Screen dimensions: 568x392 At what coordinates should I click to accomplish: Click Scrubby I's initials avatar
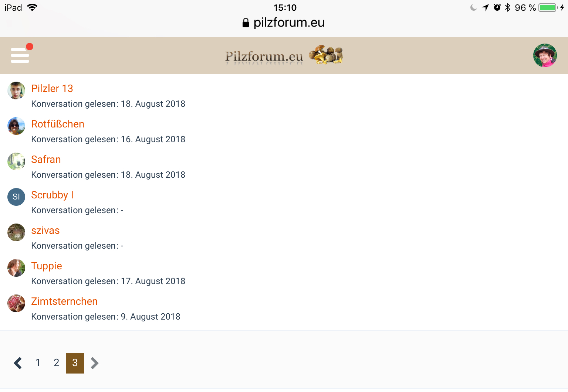(16, 197)
